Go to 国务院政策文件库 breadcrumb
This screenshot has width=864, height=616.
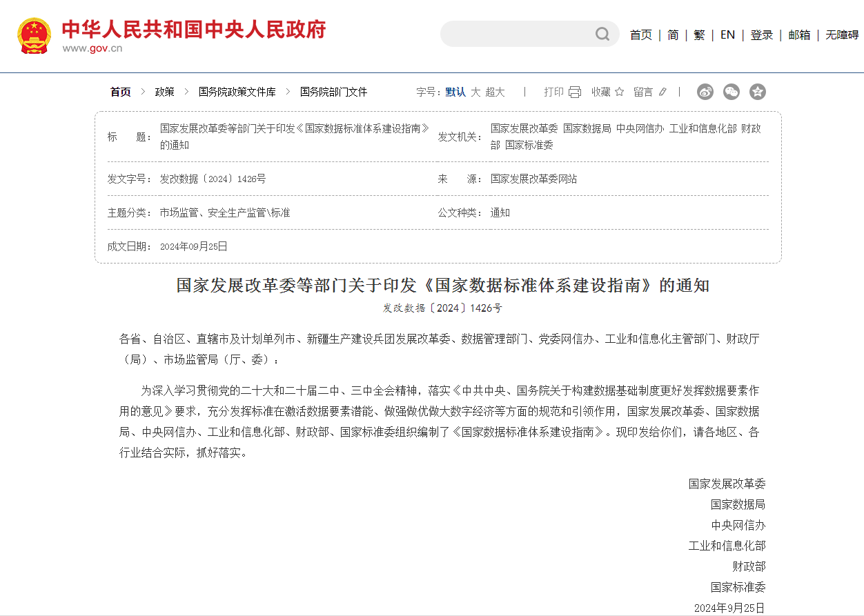click(x=237, y=92)
